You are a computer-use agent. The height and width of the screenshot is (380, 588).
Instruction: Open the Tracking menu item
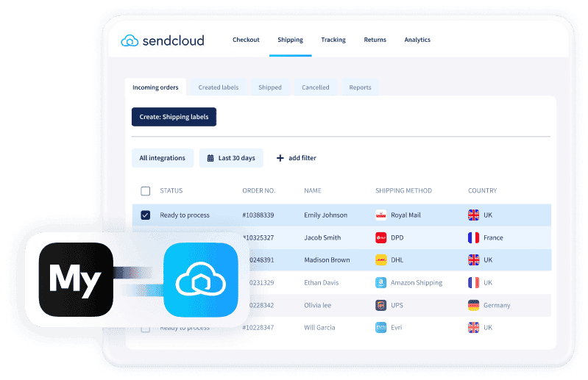click(333, 40)
